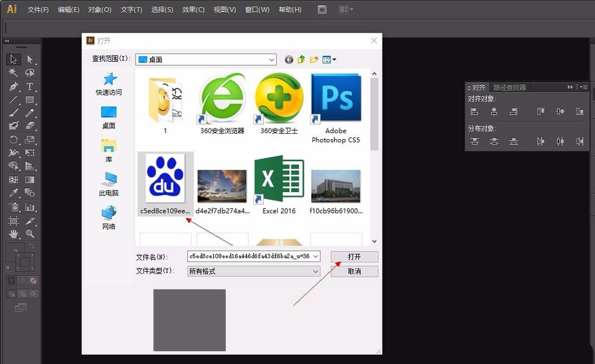
Task: Open the align panel flyout menu
Action: 583,87
